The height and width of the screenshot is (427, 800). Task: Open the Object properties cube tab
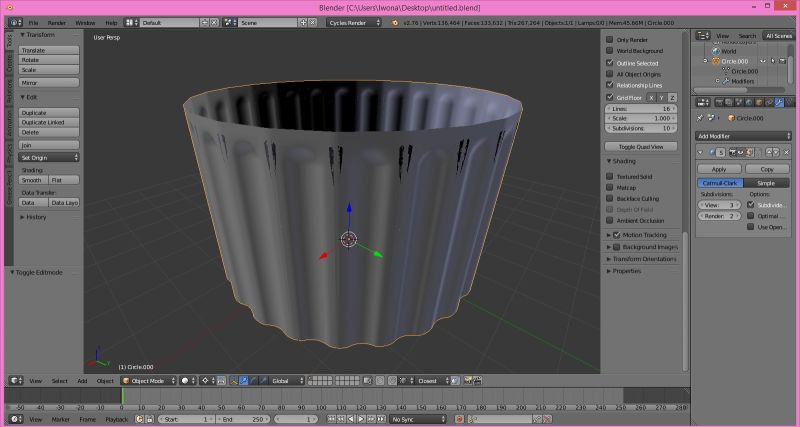coord(759,103)
